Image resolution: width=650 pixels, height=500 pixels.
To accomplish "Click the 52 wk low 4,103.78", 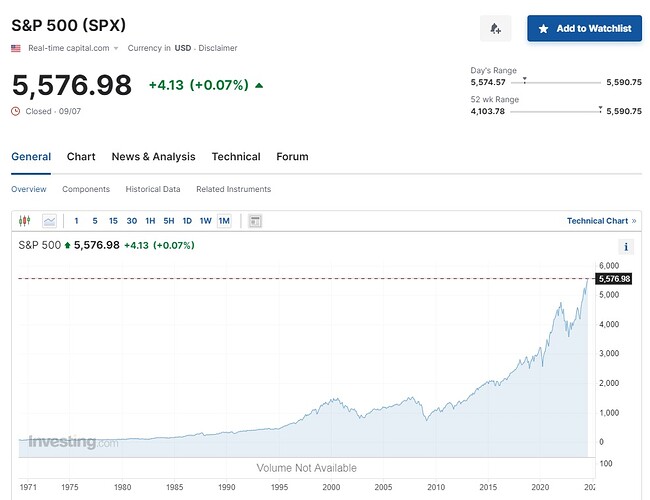I will pos(488,111).
